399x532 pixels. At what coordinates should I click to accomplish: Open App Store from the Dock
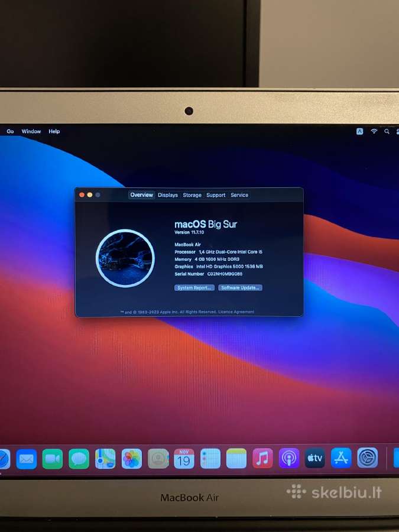click(341, 458)
